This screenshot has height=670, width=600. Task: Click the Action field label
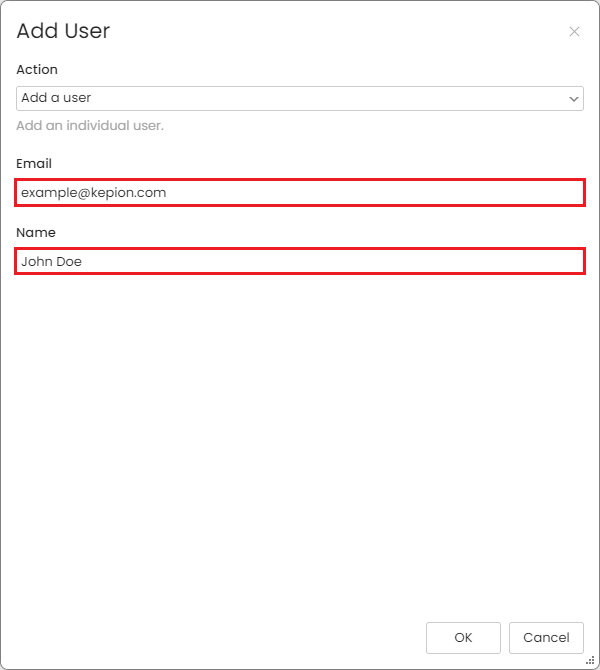37,70
